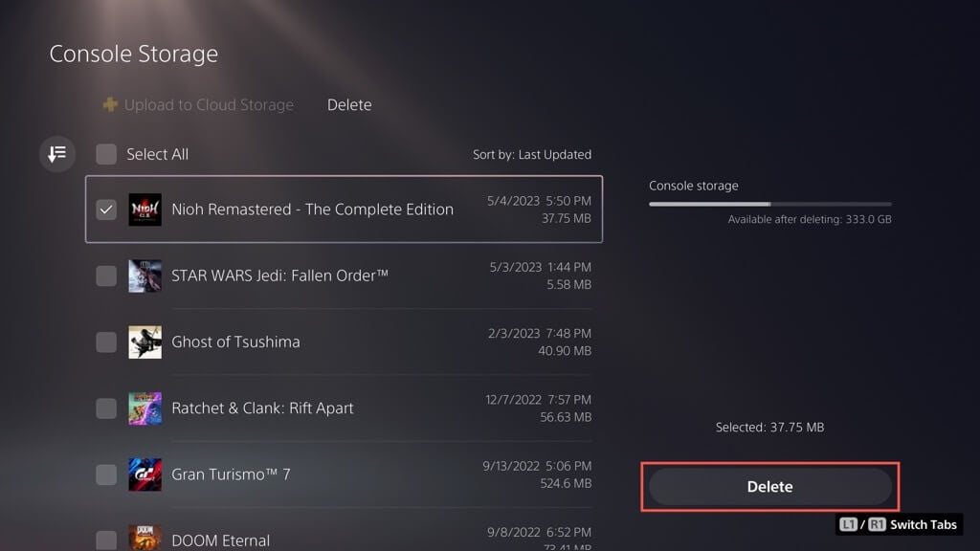Click the Ratchet & Clank game icon
This screenshot has width=980, height=551.
pyautogui.click(x=145, y=408)
